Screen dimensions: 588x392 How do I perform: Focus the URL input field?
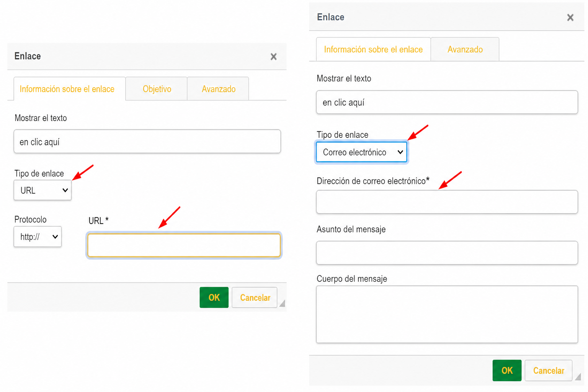click(184, 245)
